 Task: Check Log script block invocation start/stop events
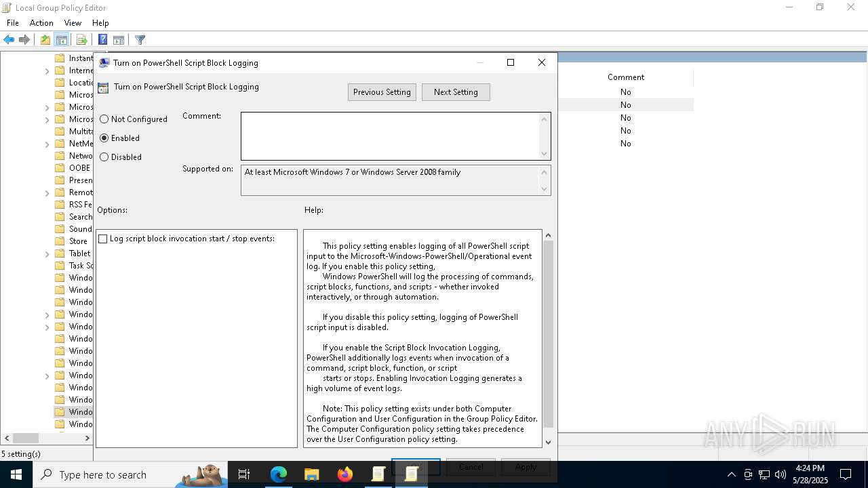(x=103, y=239)
